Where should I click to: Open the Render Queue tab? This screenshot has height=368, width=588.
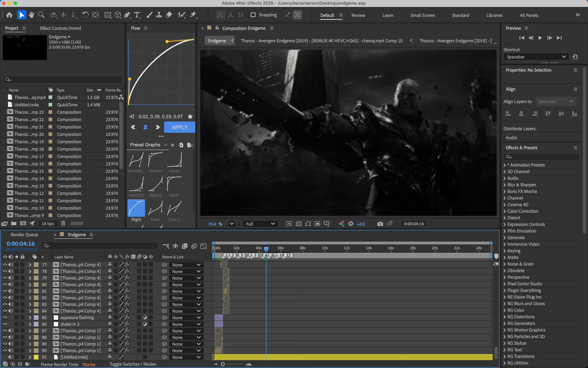click(24, 235)
